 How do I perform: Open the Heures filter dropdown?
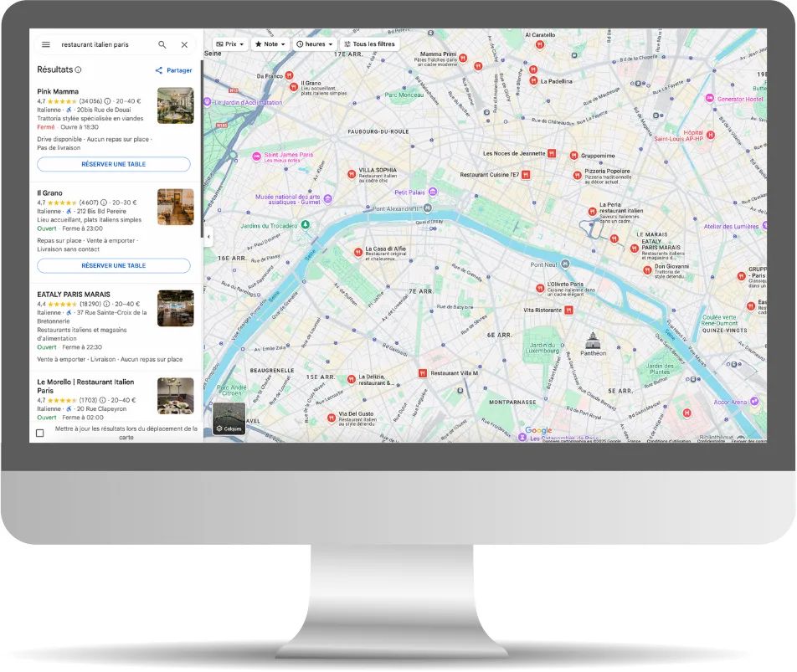pos(315,44)
